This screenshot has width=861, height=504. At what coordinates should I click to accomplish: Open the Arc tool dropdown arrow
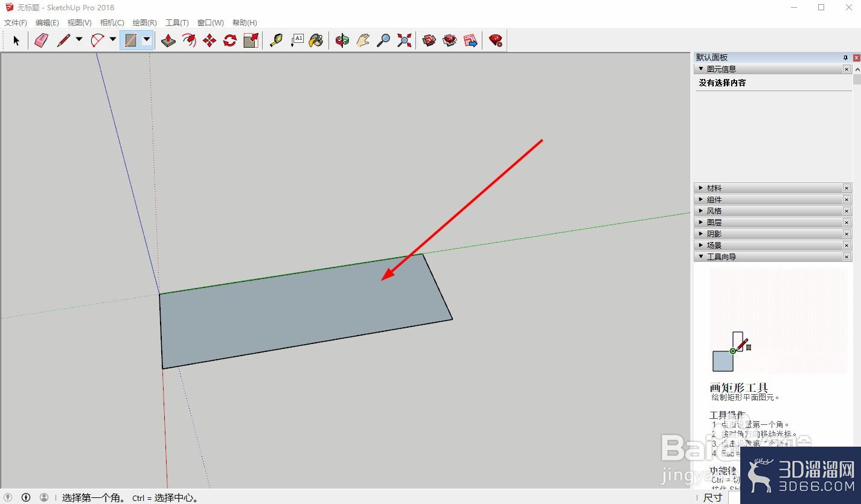pos(113,40)
